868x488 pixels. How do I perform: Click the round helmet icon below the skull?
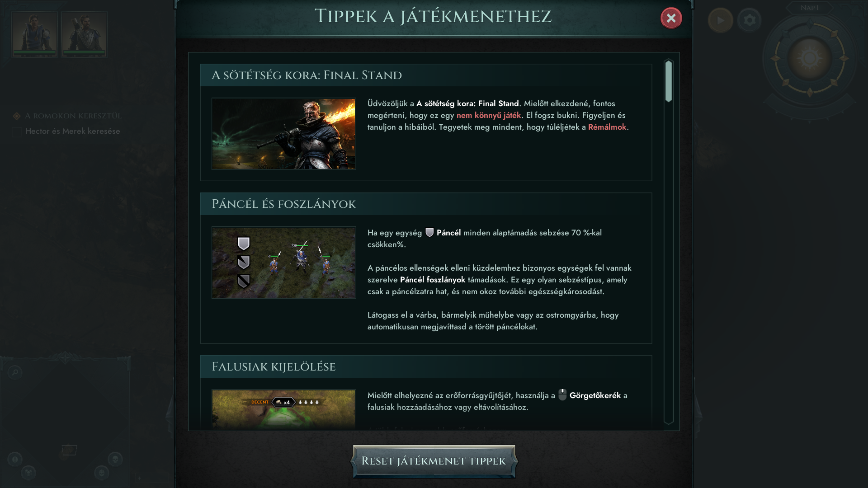[101, 473]
